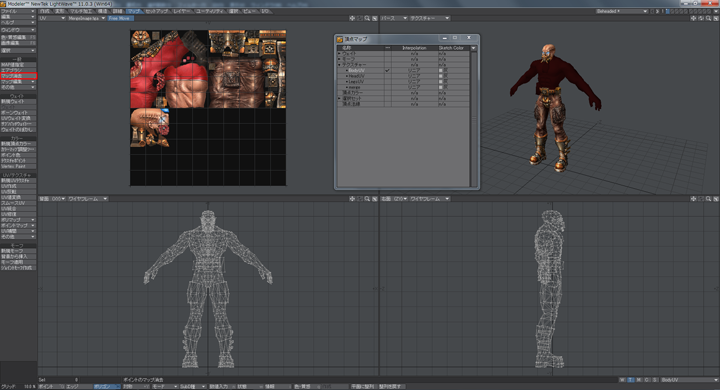Viewport: 720px width, 390px height.
Task: Click zoom magnifier icon in UV viewport header
Action: coord(367,18)
